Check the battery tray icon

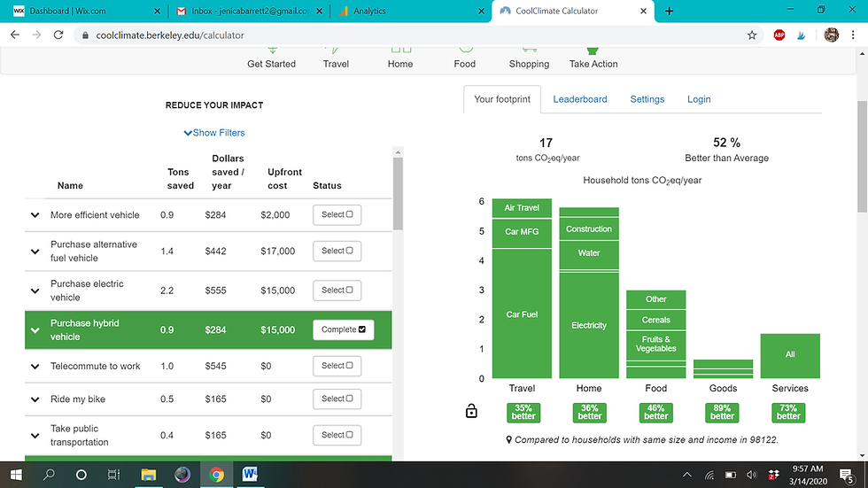click(731, 475)
